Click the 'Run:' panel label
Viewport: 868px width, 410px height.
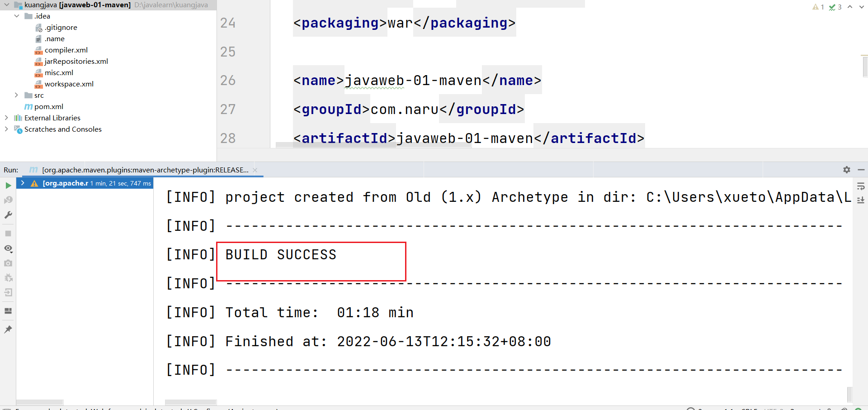coord(11,170)
